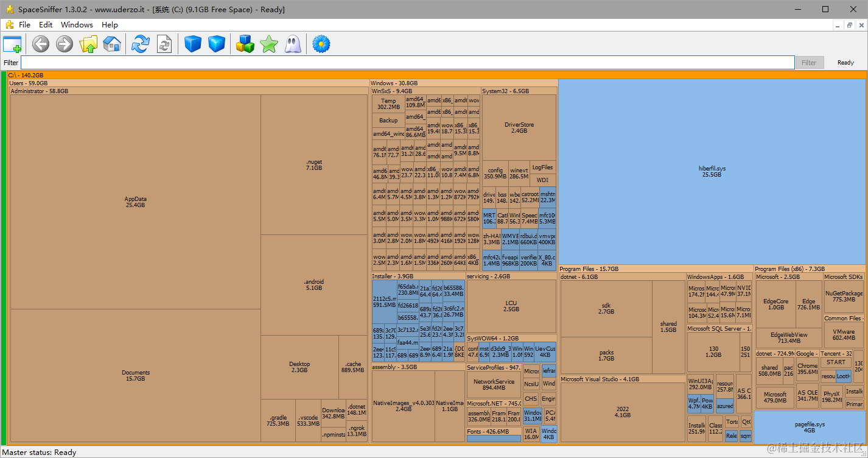Select the hiberfil.sys block
Viewport: 868px width, 458px height.
[x=712, y=171]
